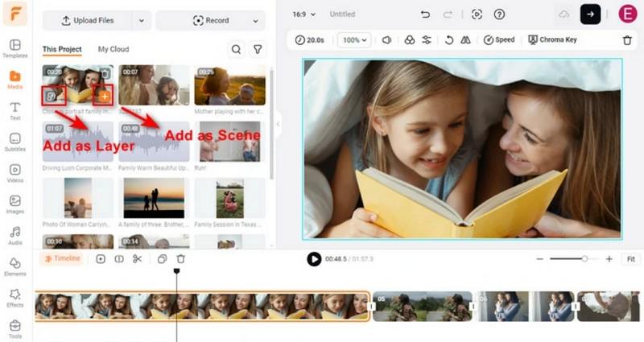Click the cloud save status icon
This screenshot has height=342, width=644.
tap(564, 14)
